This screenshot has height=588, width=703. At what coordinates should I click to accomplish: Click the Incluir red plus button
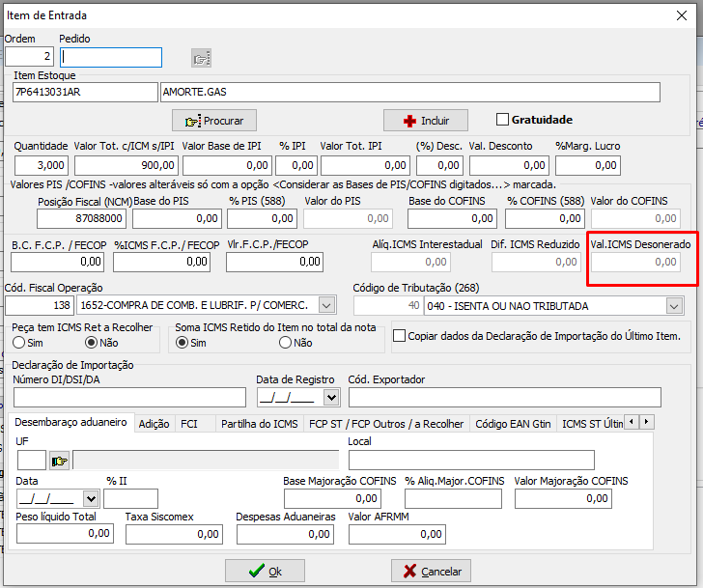426,121
